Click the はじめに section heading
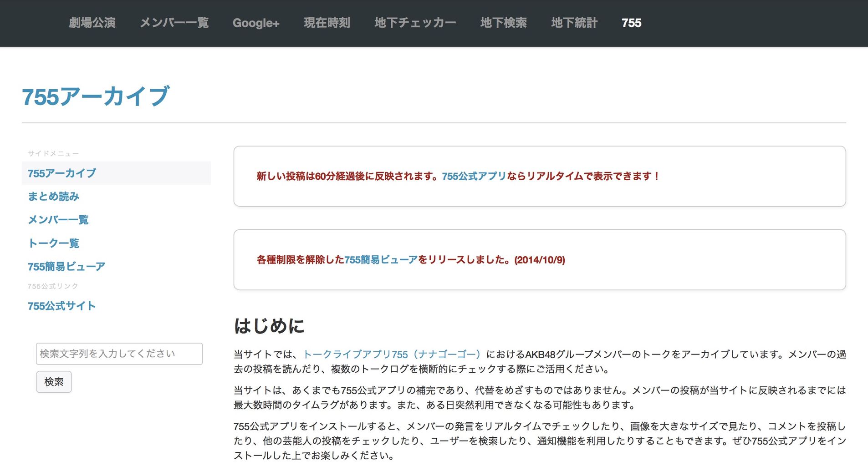This screenshot has width=868, height=466. pos(269,326)
